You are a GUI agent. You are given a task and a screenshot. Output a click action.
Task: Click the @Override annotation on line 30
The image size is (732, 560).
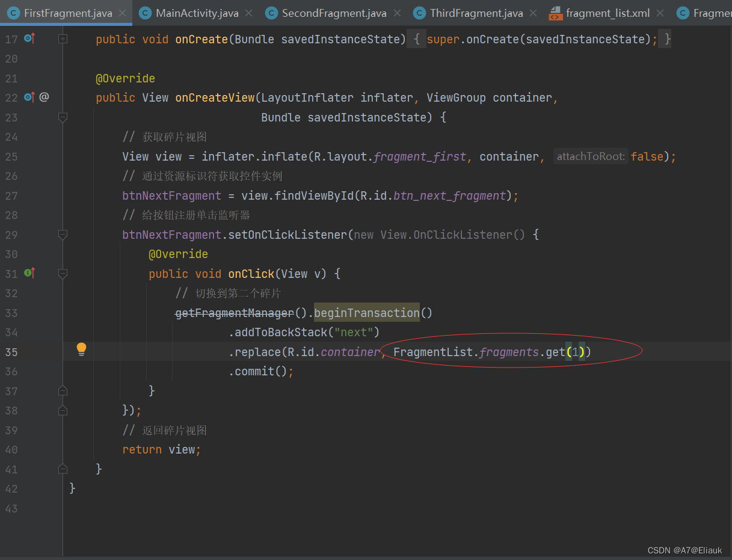(x=178, y=254)
